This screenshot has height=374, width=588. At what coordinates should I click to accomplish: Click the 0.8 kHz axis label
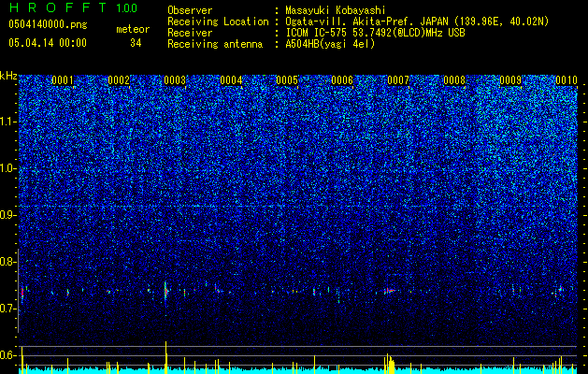(8, 262)
